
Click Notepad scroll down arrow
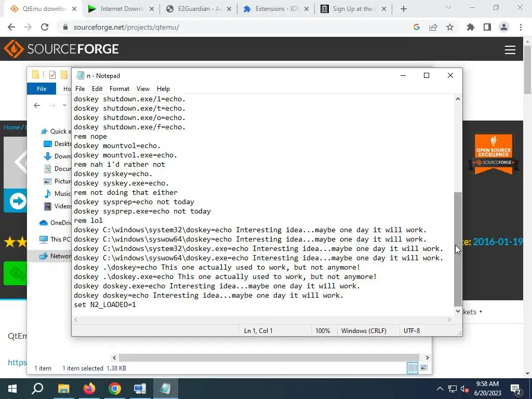click(458, 311)
